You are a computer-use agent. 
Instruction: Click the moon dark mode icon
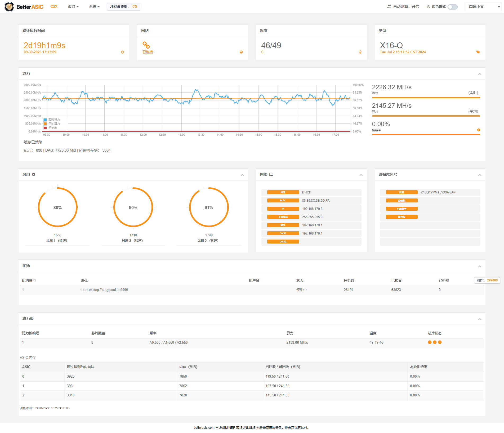[x=428, y=7]
